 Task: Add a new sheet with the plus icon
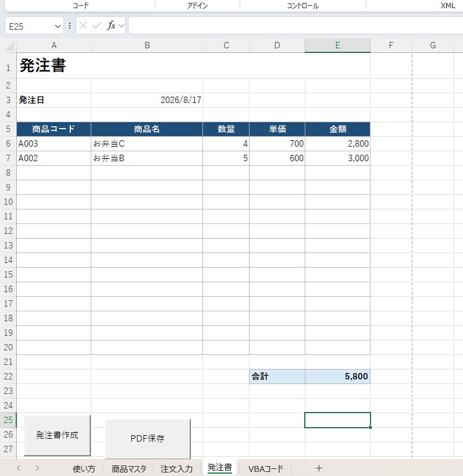coord(319,468)
